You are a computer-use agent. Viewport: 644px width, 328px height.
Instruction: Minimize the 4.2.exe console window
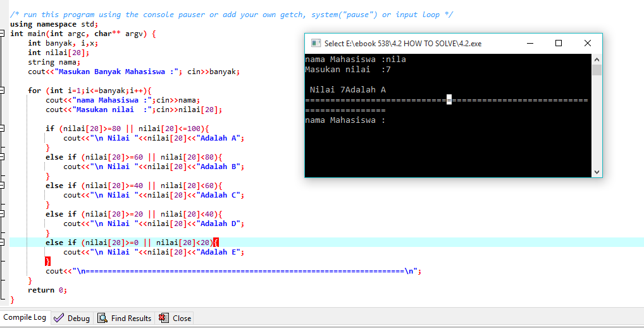(x=529, y=43)
